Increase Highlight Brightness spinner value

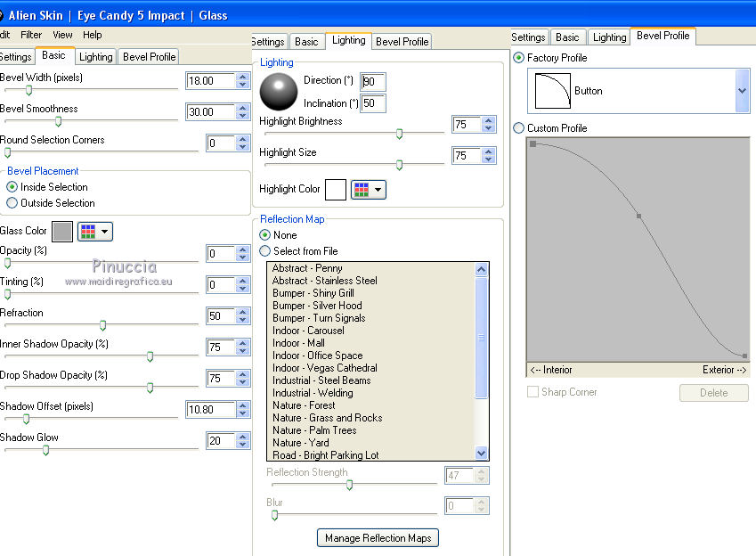(x=488, y=120)
